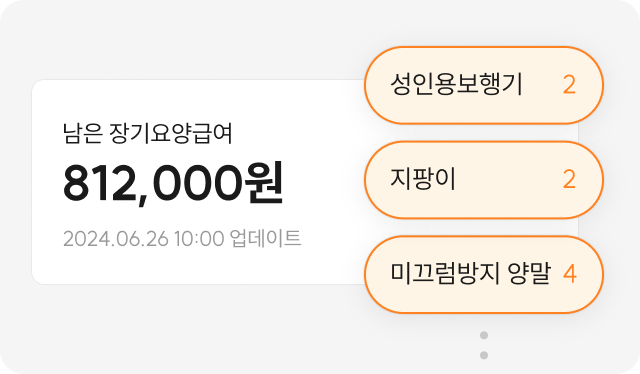640x374 pixels.
Task: Select the 성인용보행기 chip
Action: coord(484,85)
